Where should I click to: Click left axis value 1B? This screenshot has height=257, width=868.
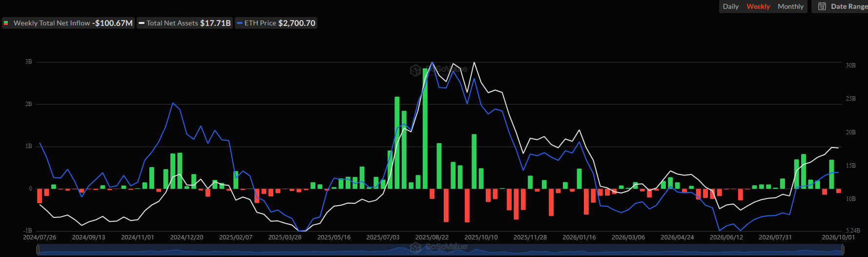28,146
